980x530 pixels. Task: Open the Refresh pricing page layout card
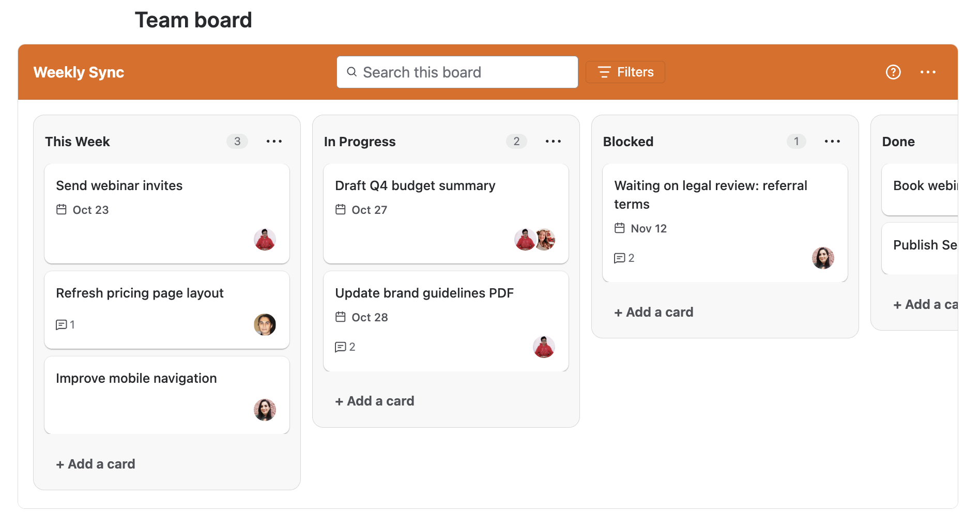pos(167,310)
